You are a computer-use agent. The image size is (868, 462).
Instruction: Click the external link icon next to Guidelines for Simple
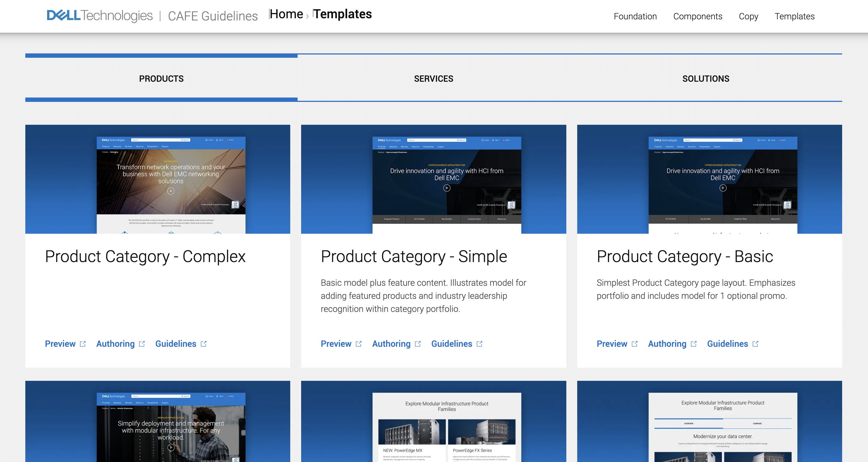[x=479, y=343]
